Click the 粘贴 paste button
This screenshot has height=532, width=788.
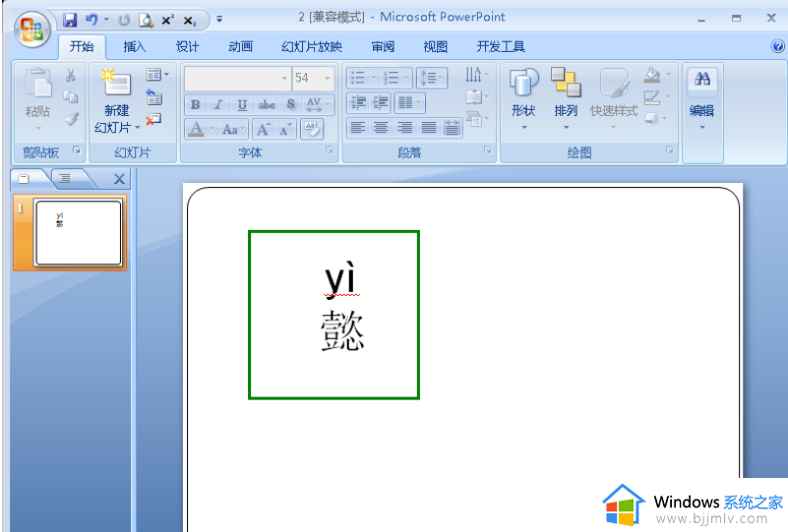point(37,99)
